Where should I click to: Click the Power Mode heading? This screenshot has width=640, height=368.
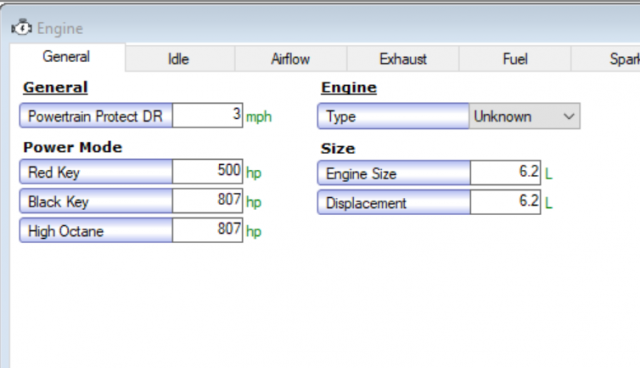[73, 147]
